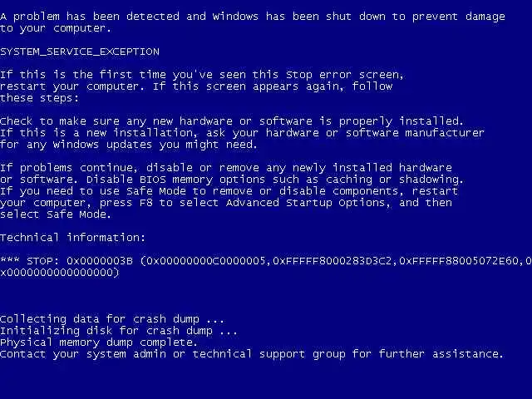532x399 pixels.
Task: Click 'A problem has been detected' line
Action: 253,17
